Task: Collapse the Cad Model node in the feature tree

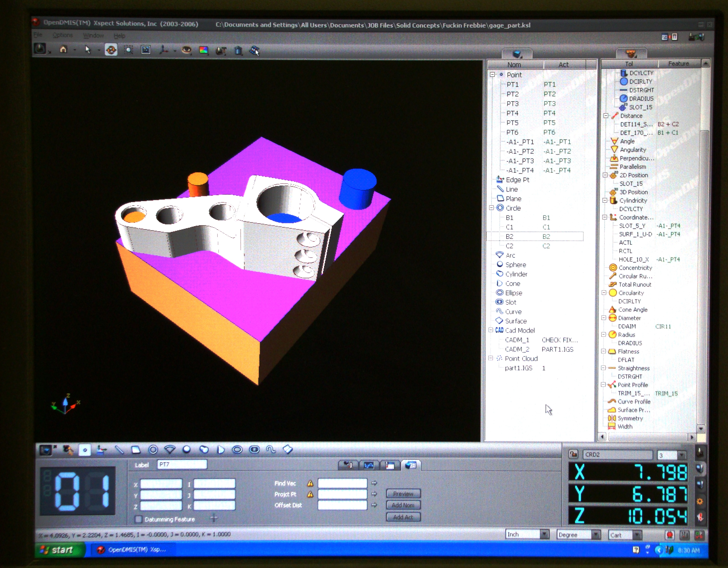Action: tap(491, 330)
